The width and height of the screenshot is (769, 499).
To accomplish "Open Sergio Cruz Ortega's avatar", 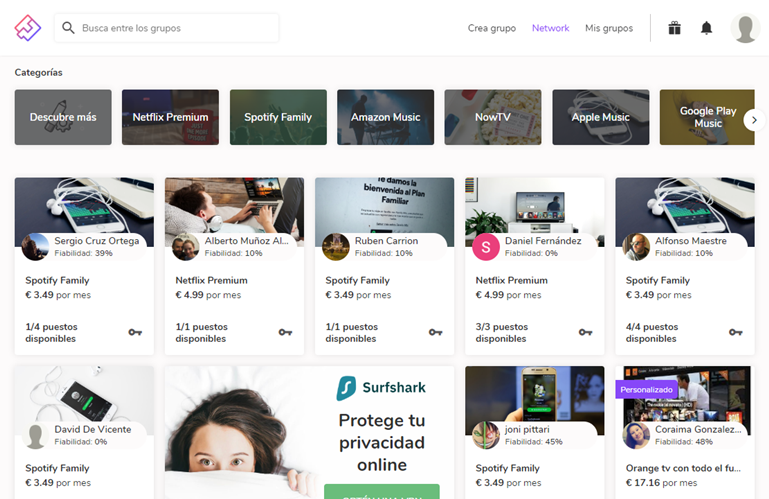I will pyautogui.click(x=35, y=247).
